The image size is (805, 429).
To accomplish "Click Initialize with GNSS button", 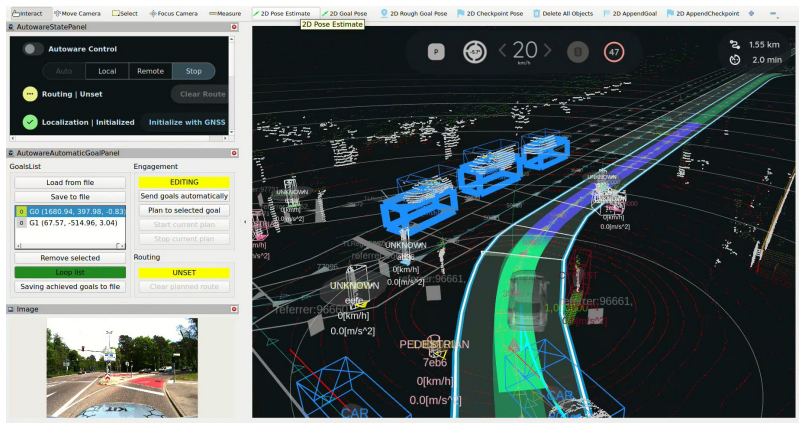I will [x=187, y=122].
